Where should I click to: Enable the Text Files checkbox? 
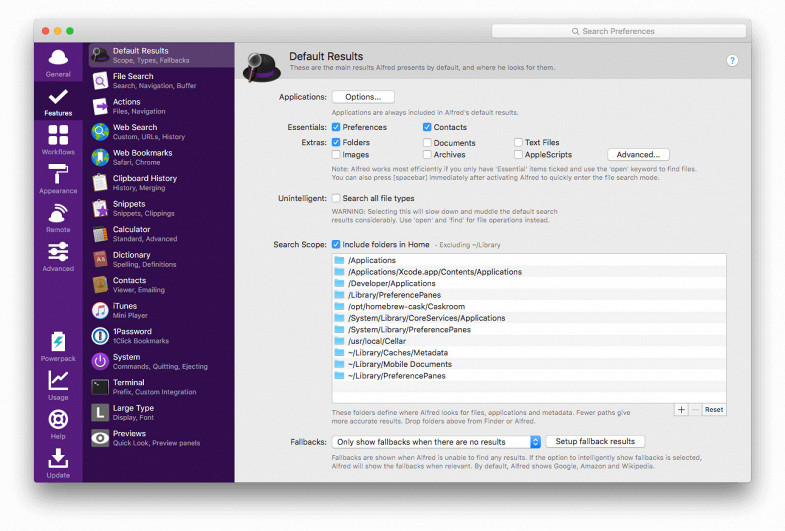[518, 142]
